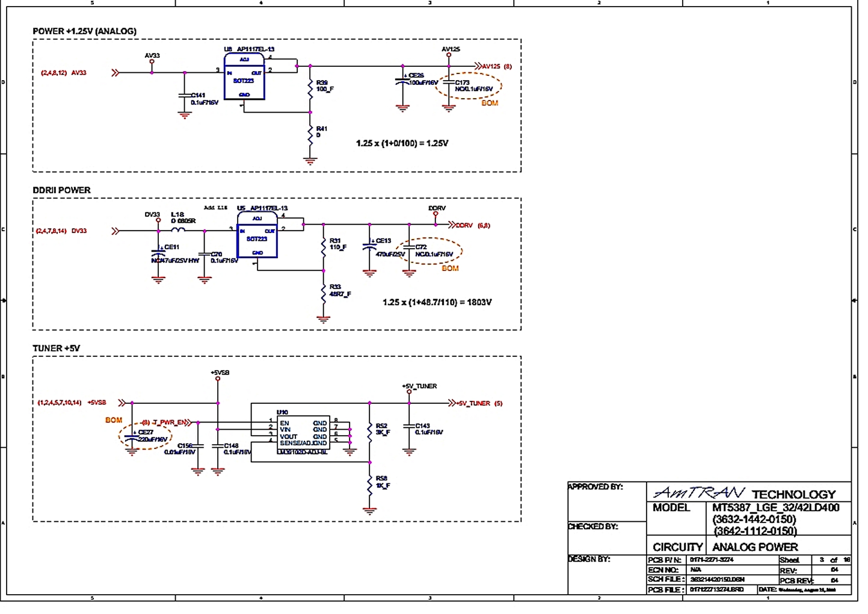Click the BOM note beside C173
This screenshot has height=614, width=868.
pos(490,103)
